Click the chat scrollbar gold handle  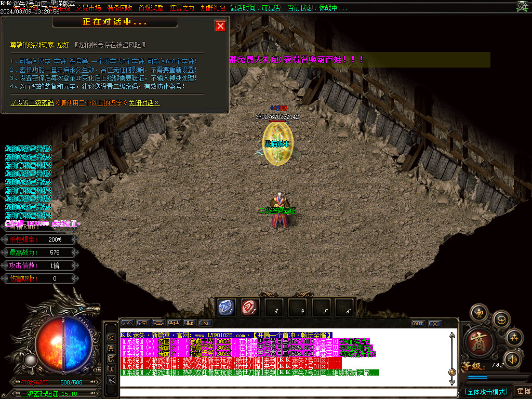[452, 372]
